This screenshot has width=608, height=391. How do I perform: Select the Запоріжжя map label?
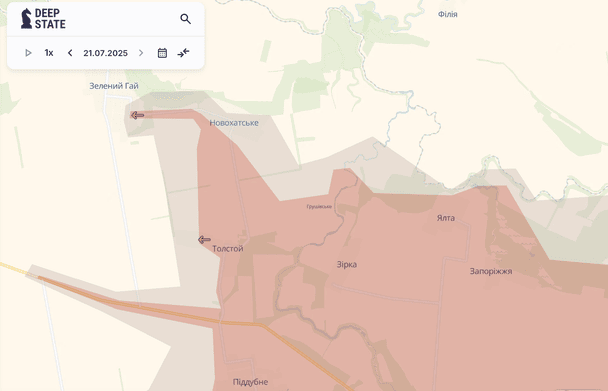point(491,271)
